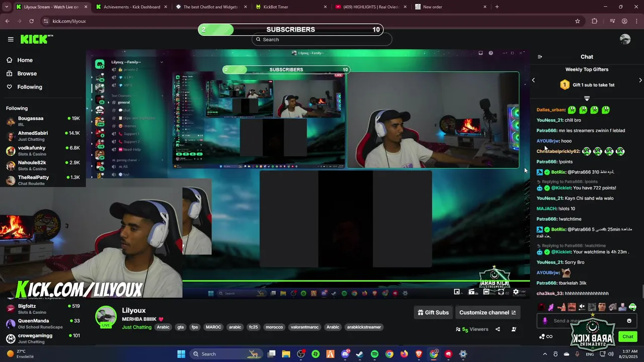The height and width of the screenshot is (362, 644).
Task: Open crowegamingg's channel from the Following list
Action: coord(43,338)
